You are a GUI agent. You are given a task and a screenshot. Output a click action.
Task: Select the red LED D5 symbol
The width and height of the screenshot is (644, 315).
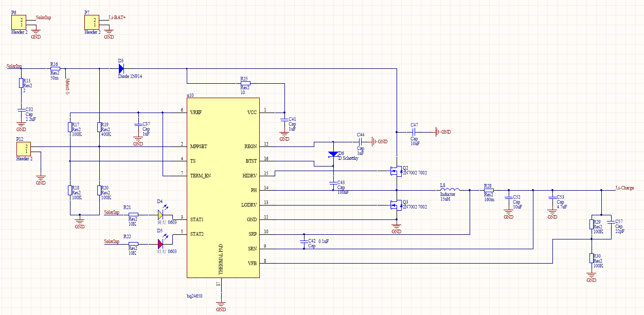[161, 243]
